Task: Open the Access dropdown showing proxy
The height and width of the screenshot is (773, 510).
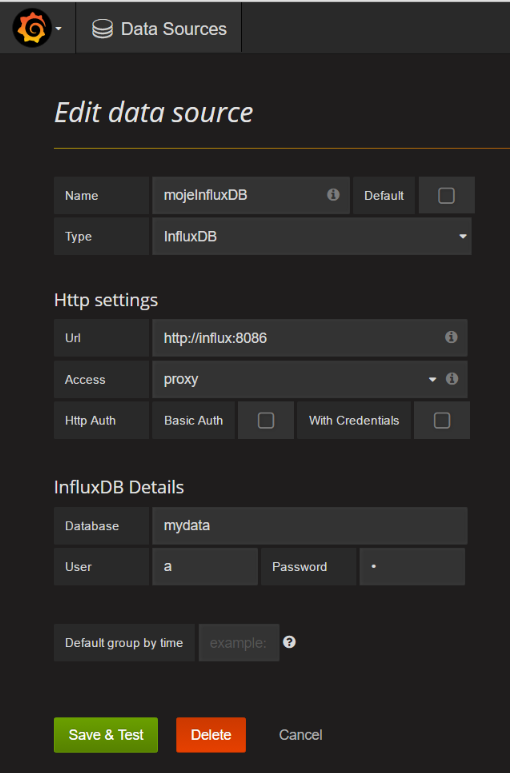Action: pos(296,379)
